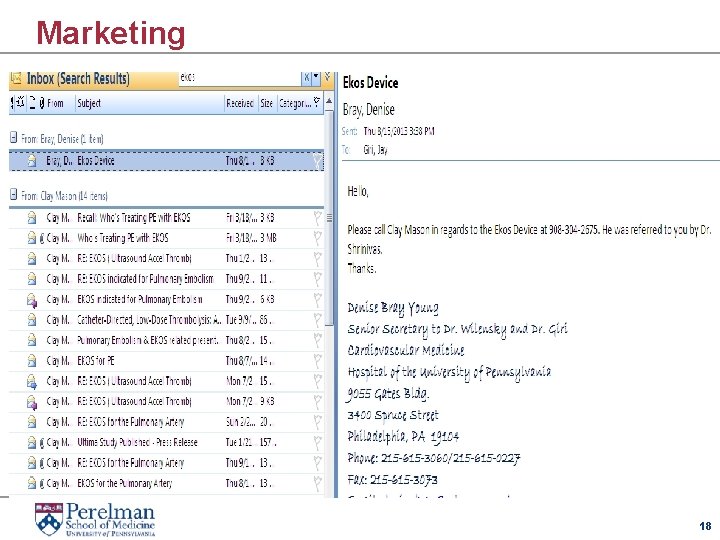720x540 pixels.
Task: Click envelope icon of Sun 'RE: EKOS for the Pulmonary Artery'
Action: (32, 422)
